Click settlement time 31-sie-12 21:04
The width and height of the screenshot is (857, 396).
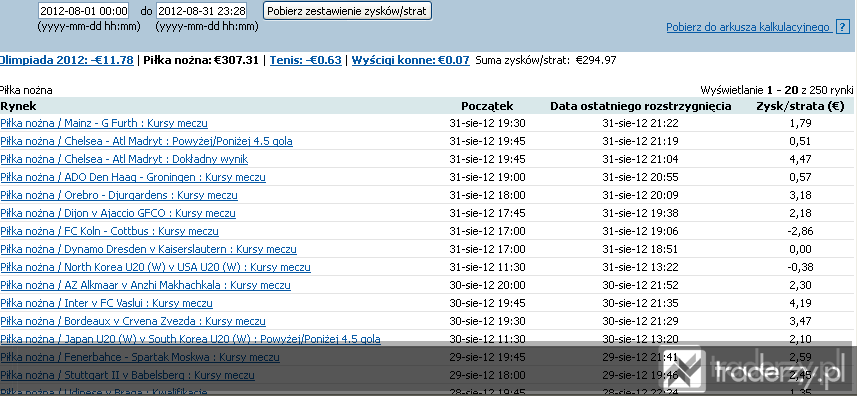(641, 159)
